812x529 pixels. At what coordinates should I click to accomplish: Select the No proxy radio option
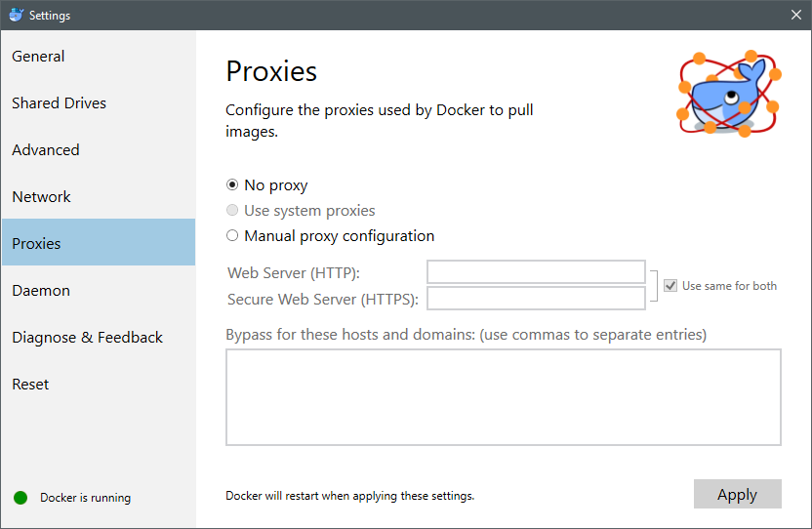(x=232, y=184)
